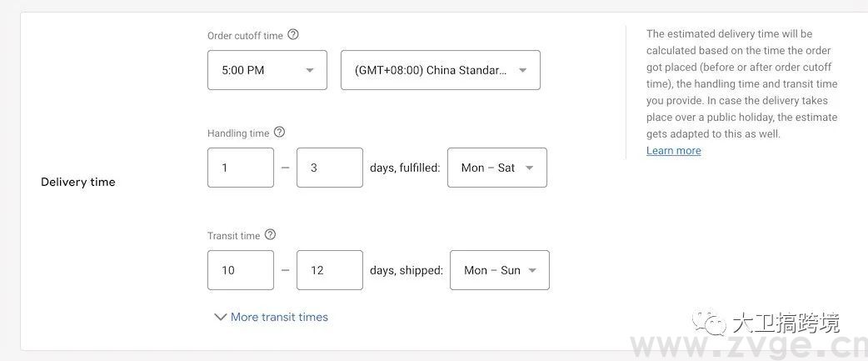The width and height of the screenshot is (868, 361).
Task: Open the China Standard Time zone dropdown
Action: tap(440, 70)
